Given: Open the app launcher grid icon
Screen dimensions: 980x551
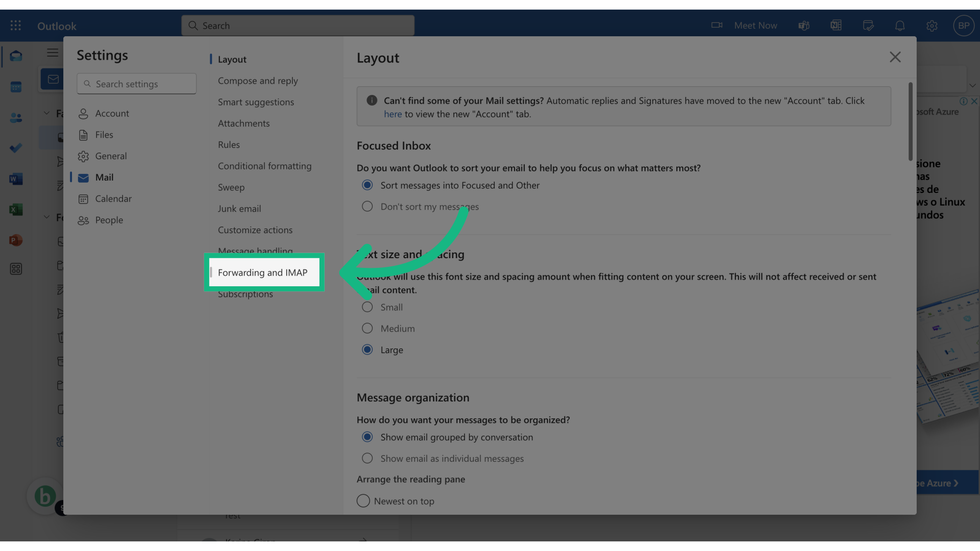Looking at the screenshot, I should pos(15,25).
